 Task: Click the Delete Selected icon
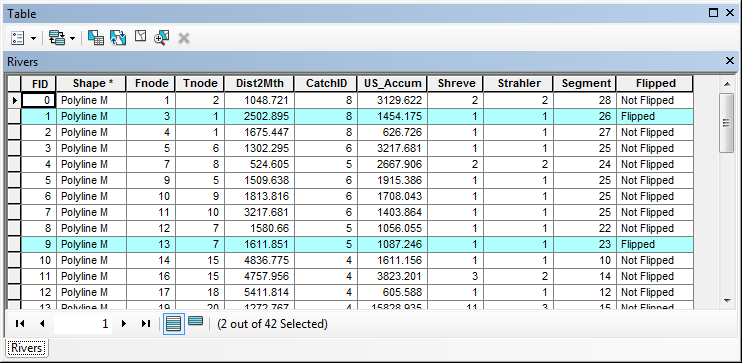[x=184, y=38]
